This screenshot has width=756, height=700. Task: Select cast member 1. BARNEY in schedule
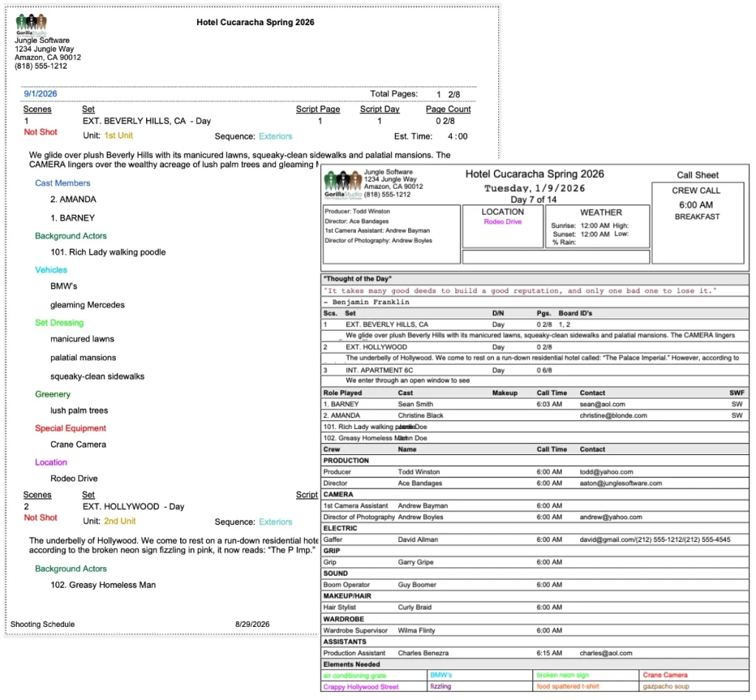73,218
